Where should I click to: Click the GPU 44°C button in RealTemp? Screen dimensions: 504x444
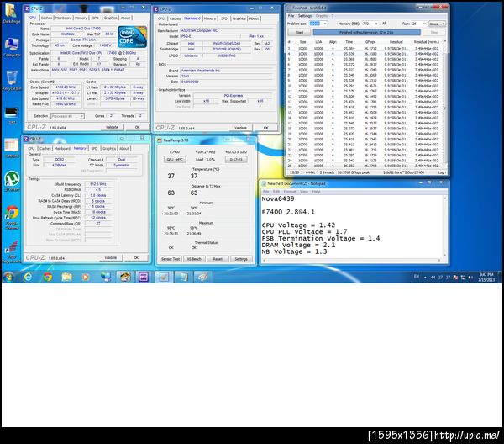pyautogui.click(x=175, y=160)
